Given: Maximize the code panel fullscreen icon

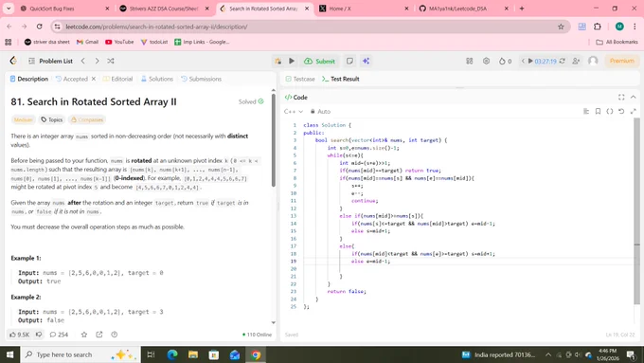Looking at the screenshot, I should [621, 97].
